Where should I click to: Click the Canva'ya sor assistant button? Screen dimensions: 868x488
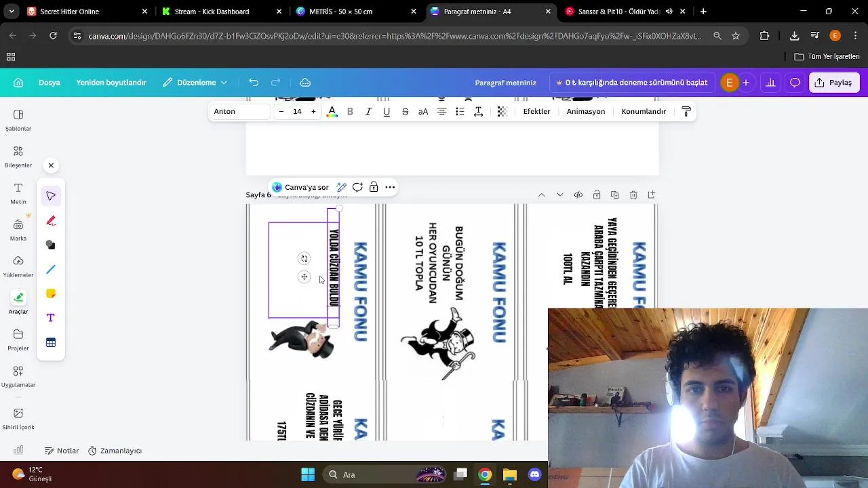click(300, 187)
